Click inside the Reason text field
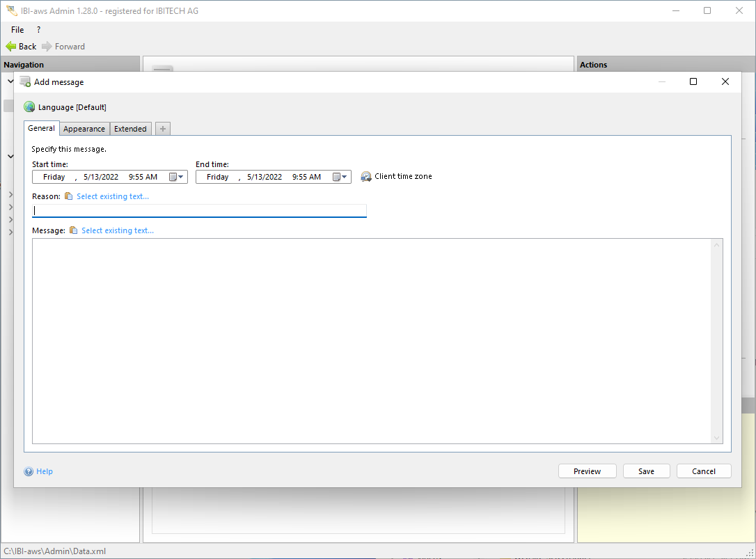Viewport: 756px width, 559px height. (x=199, y=210)
